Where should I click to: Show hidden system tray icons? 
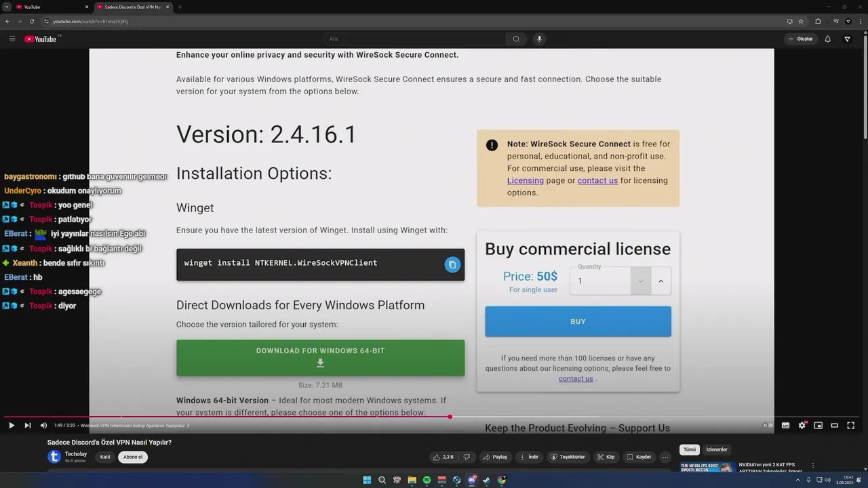point(797,480)
